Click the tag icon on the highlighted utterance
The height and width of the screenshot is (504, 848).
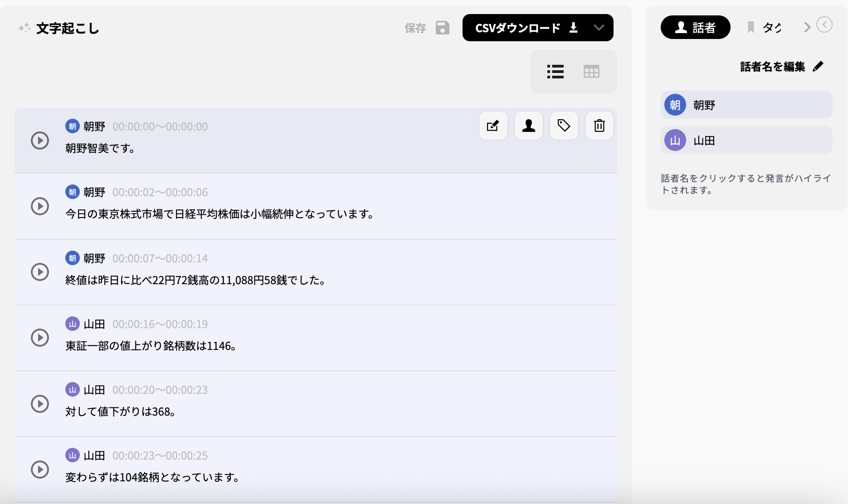point(564,126)
